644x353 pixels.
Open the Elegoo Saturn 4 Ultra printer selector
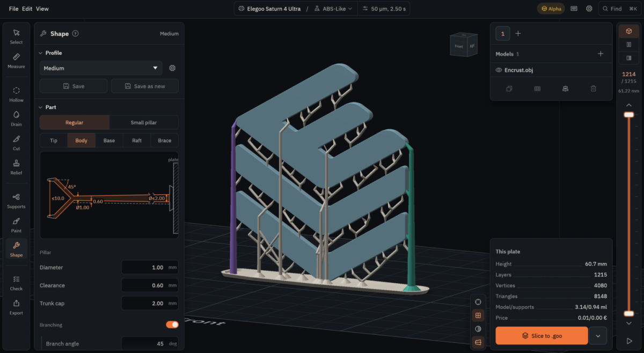tap(269, 9)
